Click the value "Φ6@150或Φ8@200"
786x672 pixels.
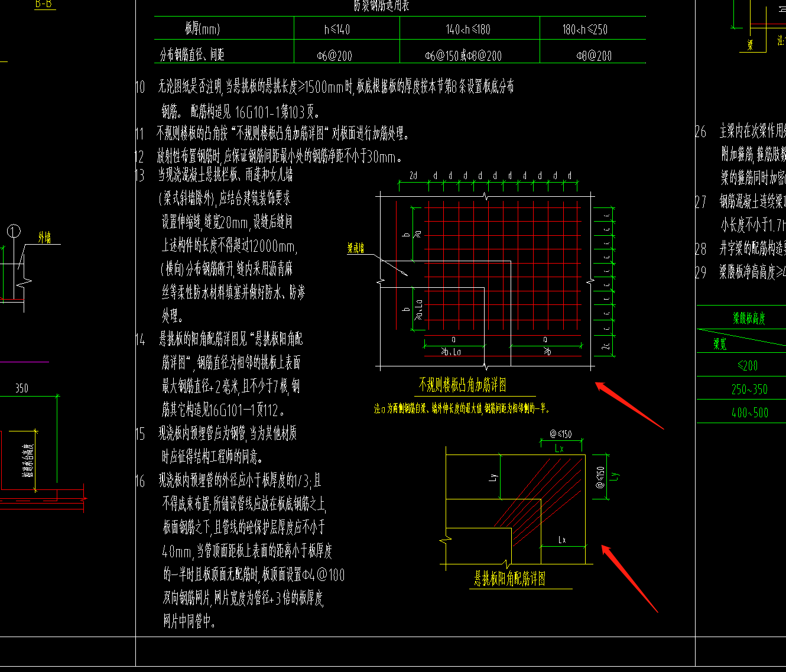point(463,56)
